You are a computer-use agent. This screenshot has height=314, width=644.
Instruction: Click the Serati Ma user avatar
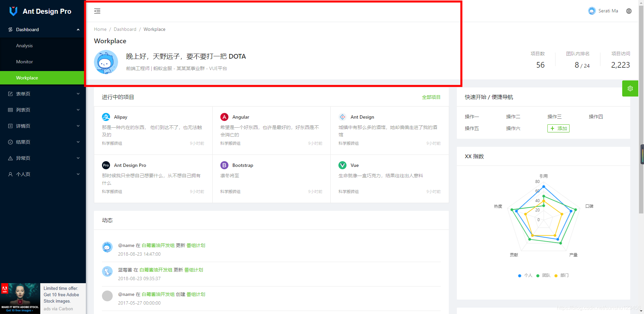[592, 11]
